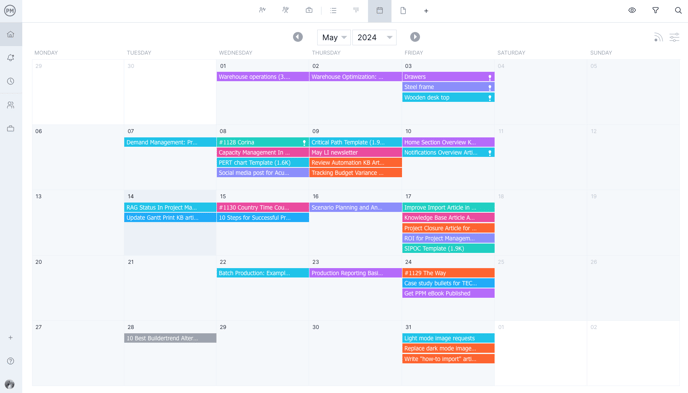The width and height of the screenshot is (688, 393).
Task: Open the Steel frame task
Action: [448, 87]
